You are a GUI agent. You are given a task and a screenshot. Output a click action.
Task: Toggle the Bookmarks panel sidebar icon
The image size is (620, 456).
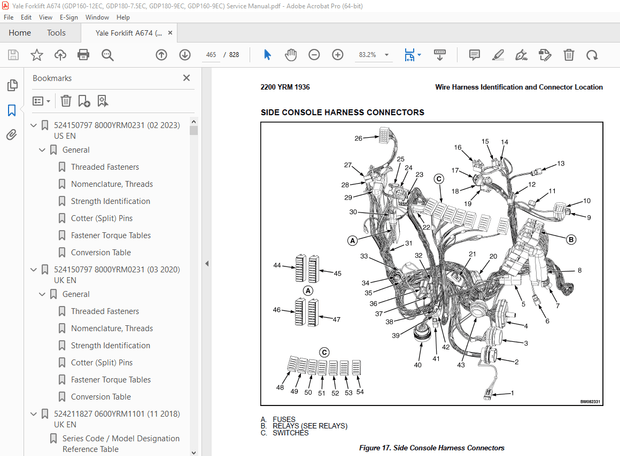(x=12, y=110)
